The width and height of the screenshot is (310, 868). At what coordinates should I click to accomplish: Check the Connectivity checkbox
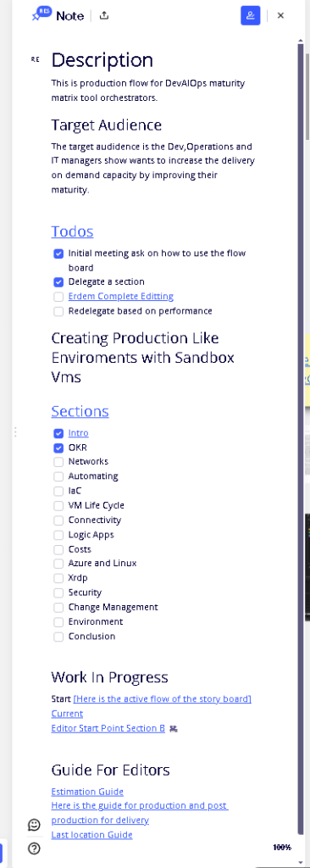(x=58, y=520)
